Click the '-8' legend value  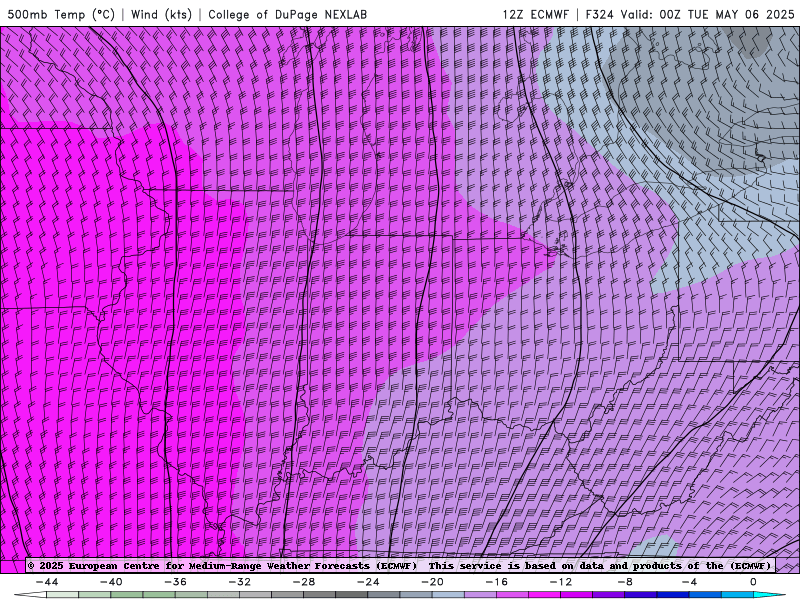point(624,582)
